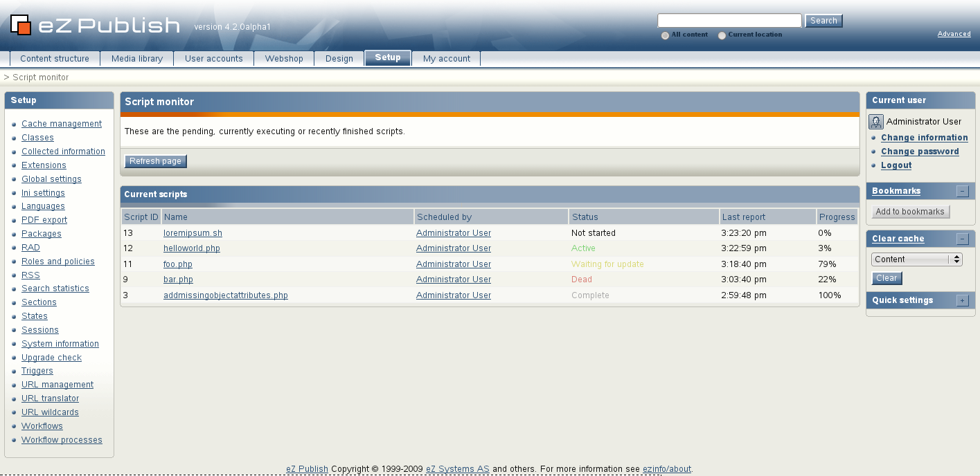Select the Current location radio button
The height and width of the screenshot is (476, 980).
[722, 35]
